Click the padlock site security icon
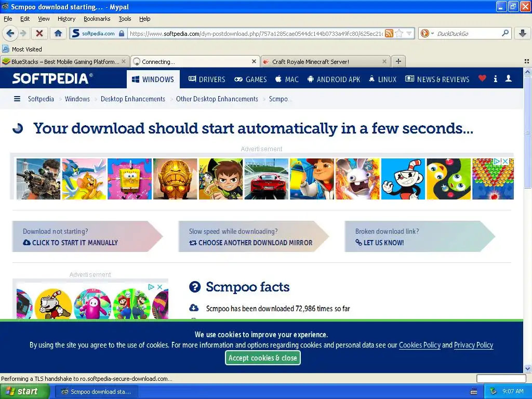Screen dimensions: 532x399 pos(122,33)
